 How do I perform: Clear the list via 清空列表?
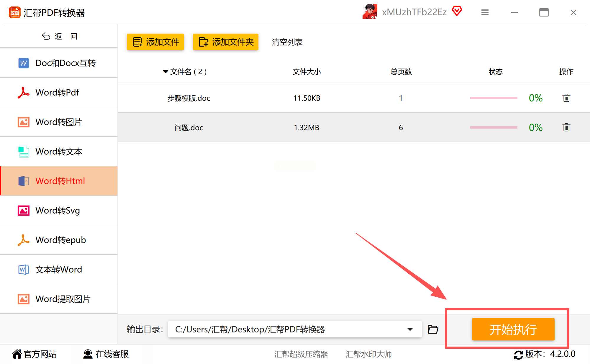click(287, 42)
